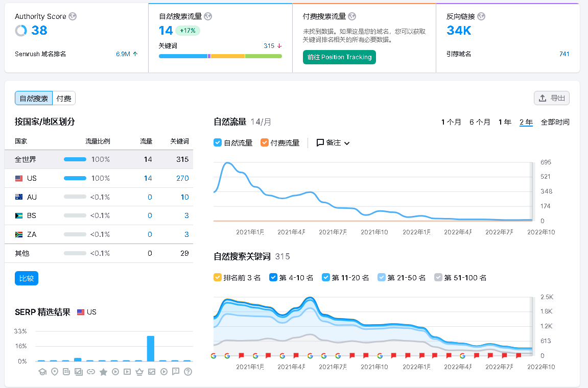588x388 pixels.
Task: Click the link chain SERP feature icon
Action: (x=91, y=372)
